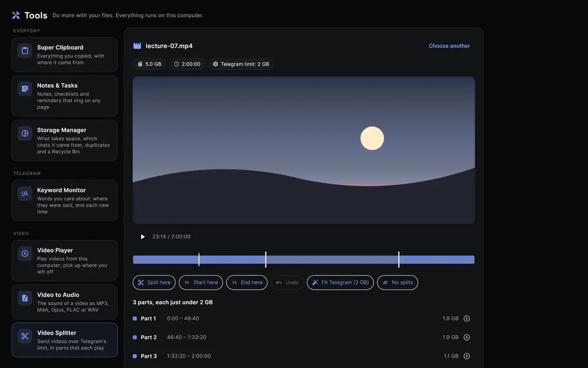Open Notes & Tasks note icon
588x368 pixels.
point(25,89)
